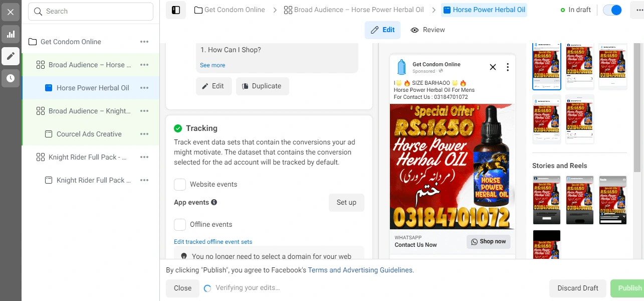This screenshot has width=644, height=301.
Task: Select the Edit tab
Action: [382, 30]
